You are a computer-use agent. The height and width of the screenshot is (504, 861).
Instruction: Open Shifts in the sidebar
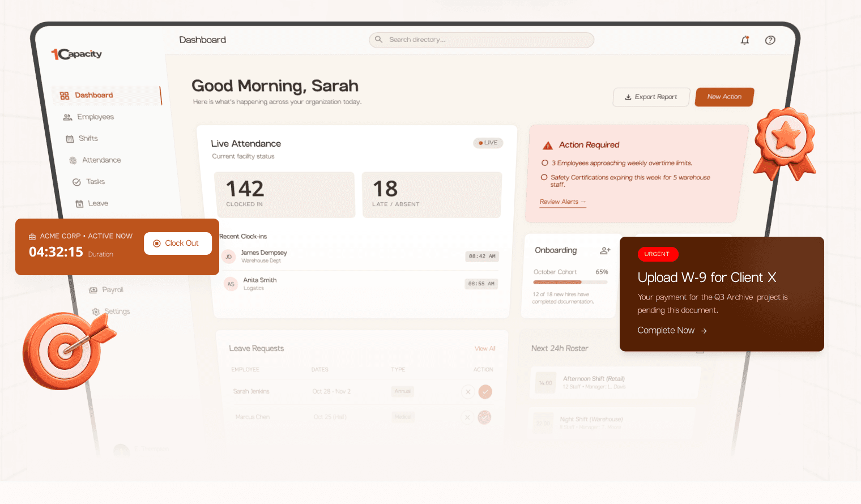tap(88, 138)
